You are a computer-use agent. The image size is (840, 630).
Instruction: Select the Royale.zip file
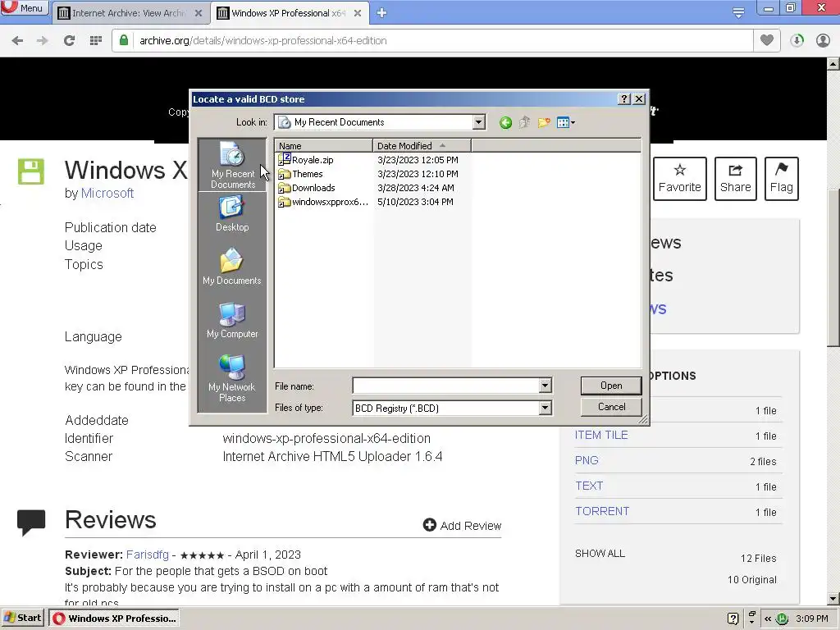click(306, 160)
